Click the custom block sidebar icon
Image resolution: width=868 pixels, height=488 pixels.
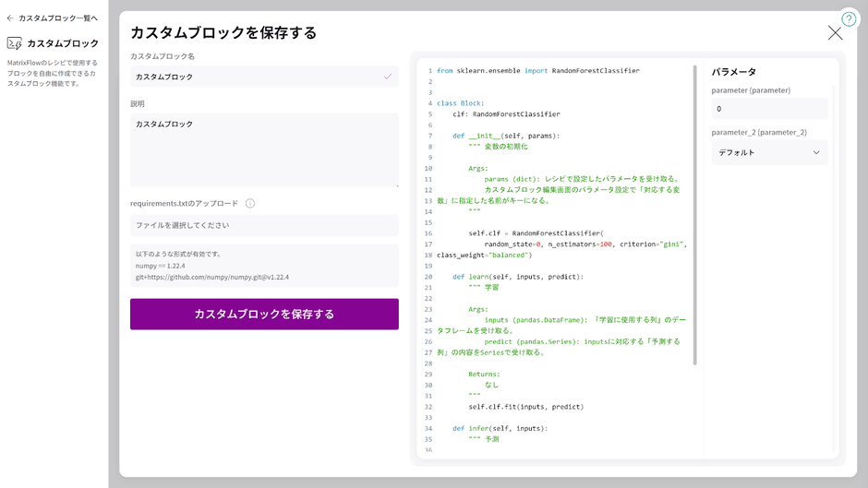click(x=15, y=43)
